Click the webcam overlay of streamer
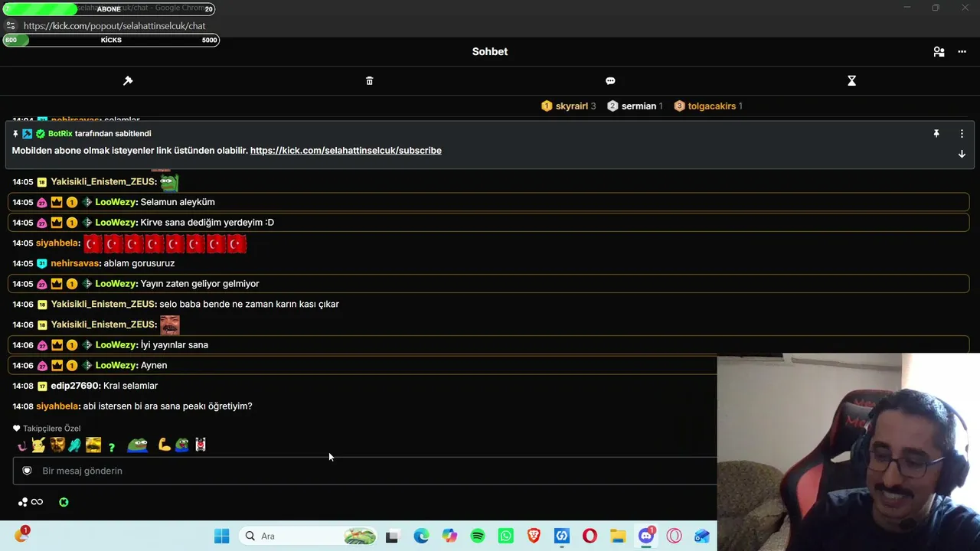The image size is (980, 551). point(848,452)
